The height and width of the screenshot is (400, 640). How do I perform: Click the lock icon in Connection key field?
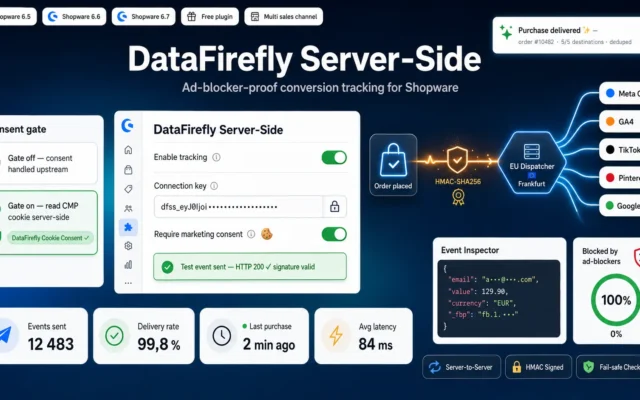click(334, 207)
